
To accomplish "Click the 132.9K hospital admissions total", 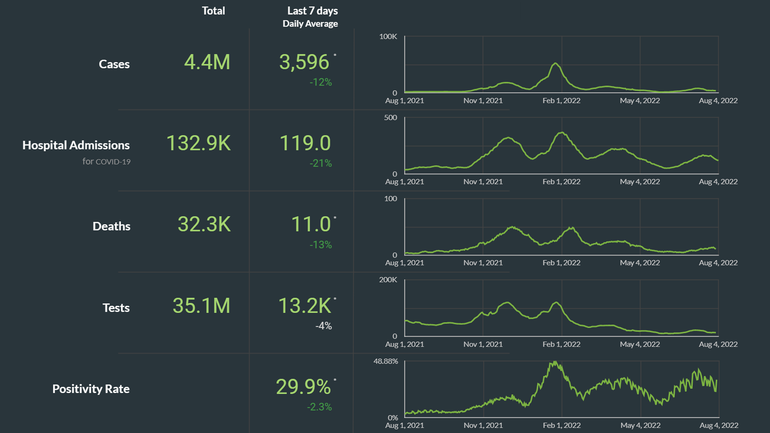I will 196,144.
